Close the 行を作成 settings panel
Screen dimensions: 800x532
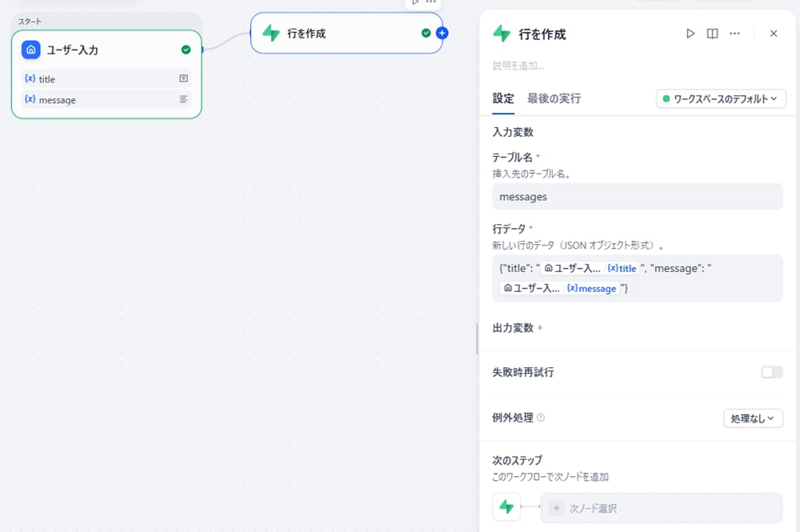click(x=774, y=34)
